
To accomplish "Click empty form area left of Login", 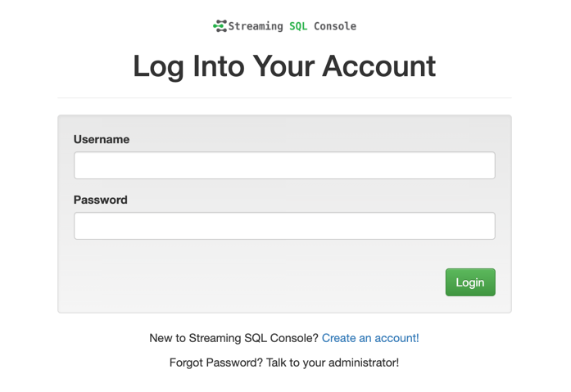I will pos(246,282).
